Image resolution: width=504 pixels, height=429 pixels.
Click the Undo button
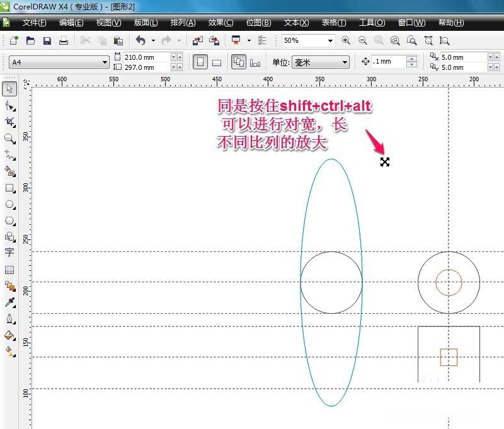[x=140, y=40]
